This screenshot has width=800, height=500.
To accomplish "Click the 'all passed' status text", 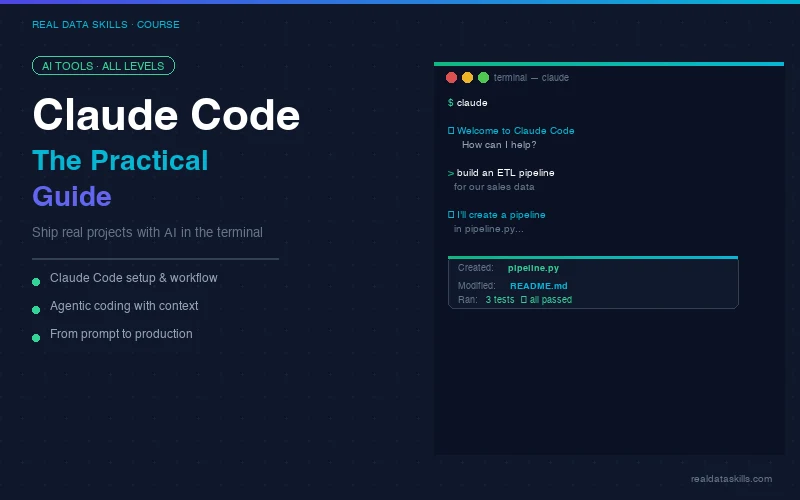I will pos(551,299).
